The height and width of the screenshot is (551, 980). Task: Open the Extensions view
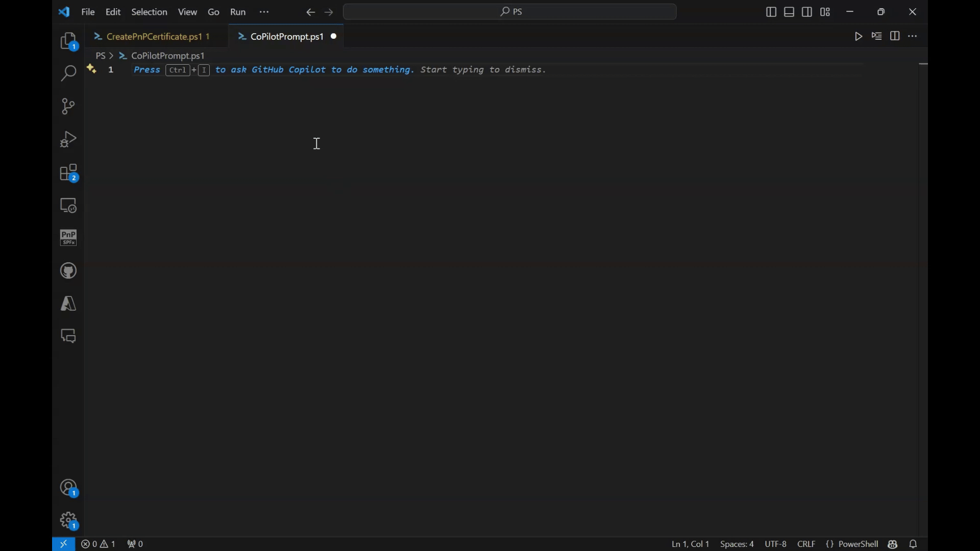(68, 173)
